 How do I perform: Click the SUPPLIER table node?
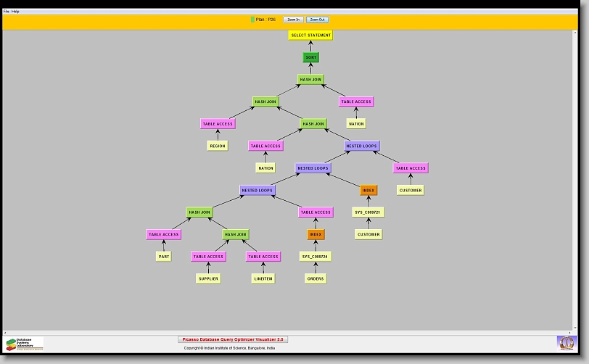(x=207, y=278)
